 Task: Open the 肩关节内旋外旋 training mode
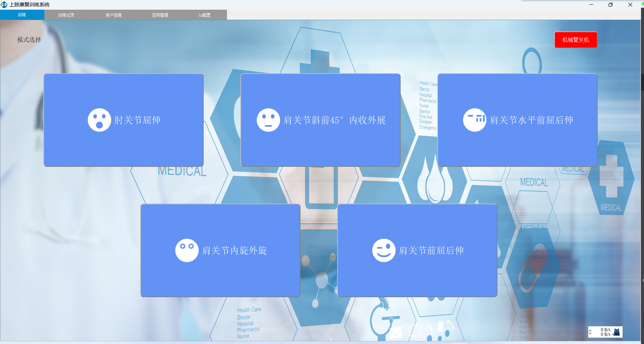click(x=220, y=250)
